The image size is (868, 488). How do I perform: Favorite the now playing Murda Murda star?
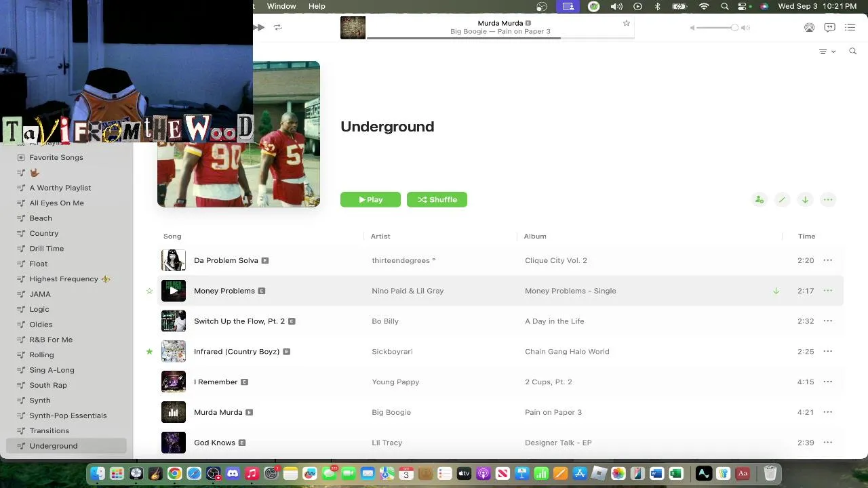(x=626, y=23)
